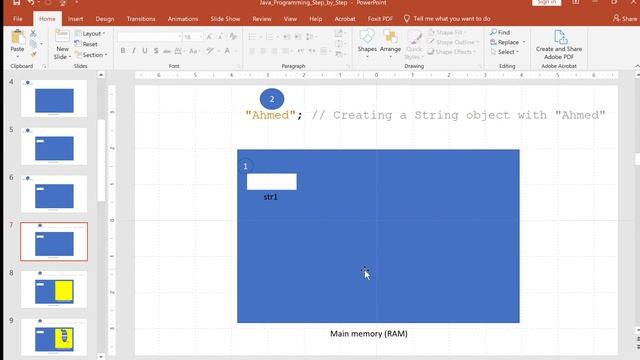The width and height of the screenshot is (640, 360).
Task: Click Increase List Level icon
Action: 298,37
